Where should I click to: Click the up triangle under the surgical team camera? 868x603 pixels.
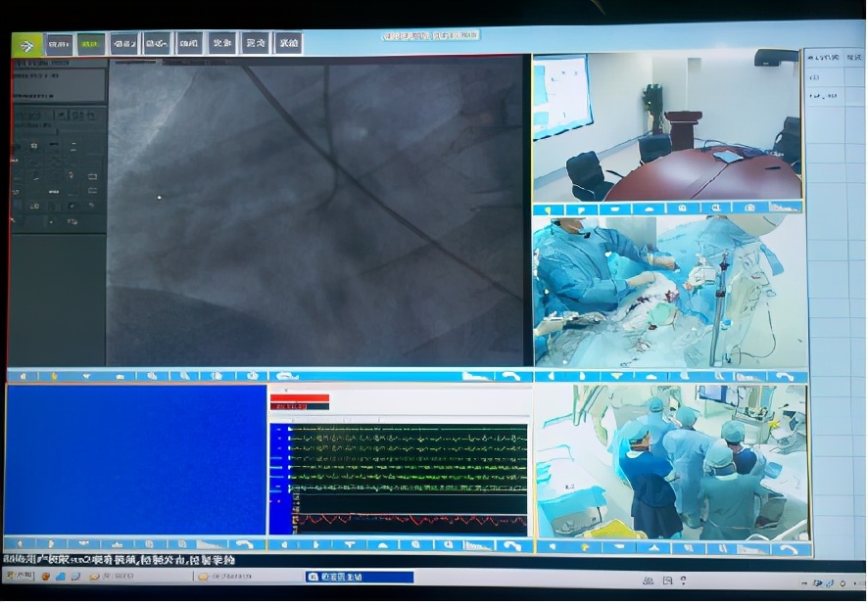(x=653, y=548)
